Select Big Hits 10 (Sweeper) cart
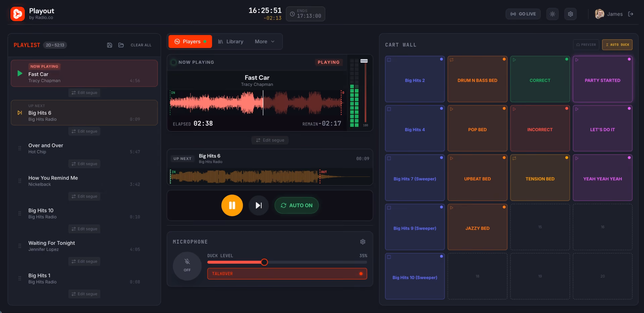This screenshot has height=313, width=644. pyautogui.click(x=415, y=276)
